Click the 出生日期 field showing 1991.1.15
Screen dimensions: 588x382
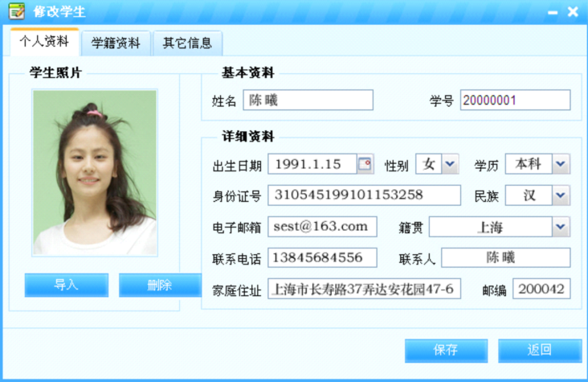click(x=312, y=164)
